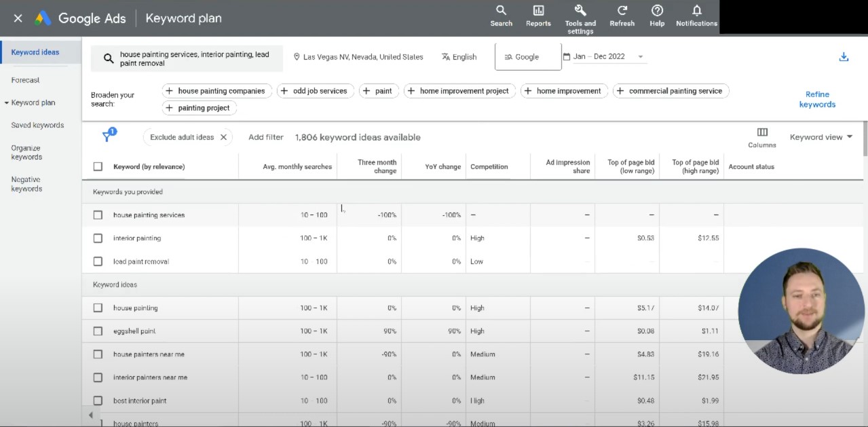Viewport: 868px width, 427px height.
Task: Click the vertical scrollbar on the right
Action: 865,139
